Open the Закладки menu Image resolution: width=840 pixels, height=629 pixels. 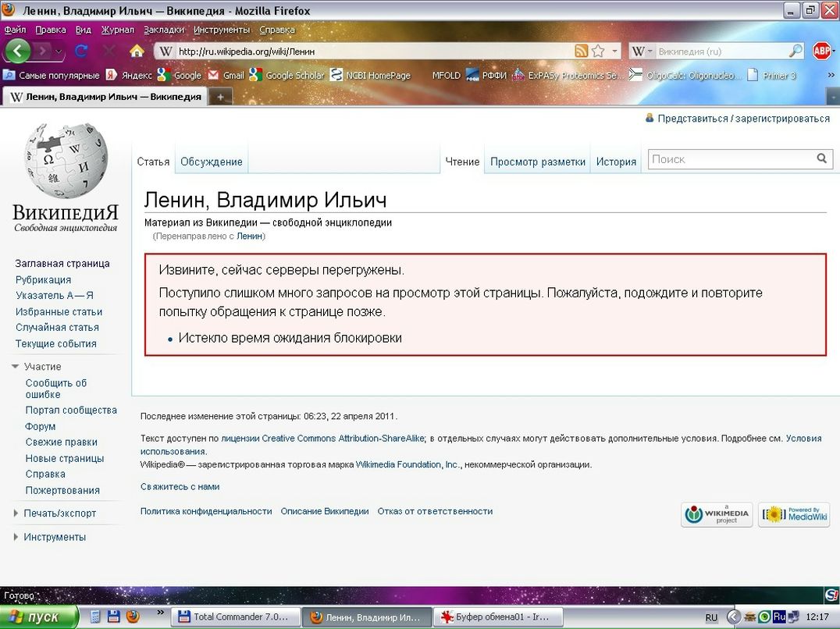pos(164,29)
